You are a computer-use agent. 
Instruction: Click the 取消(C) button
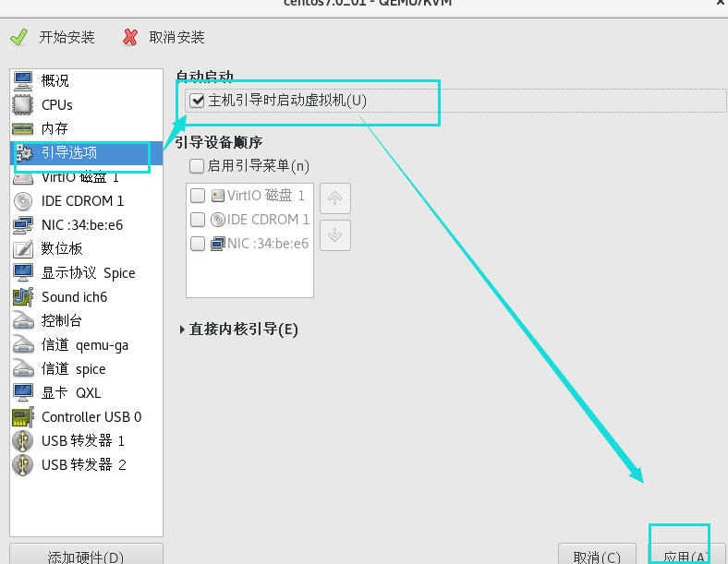click(597, 555)
